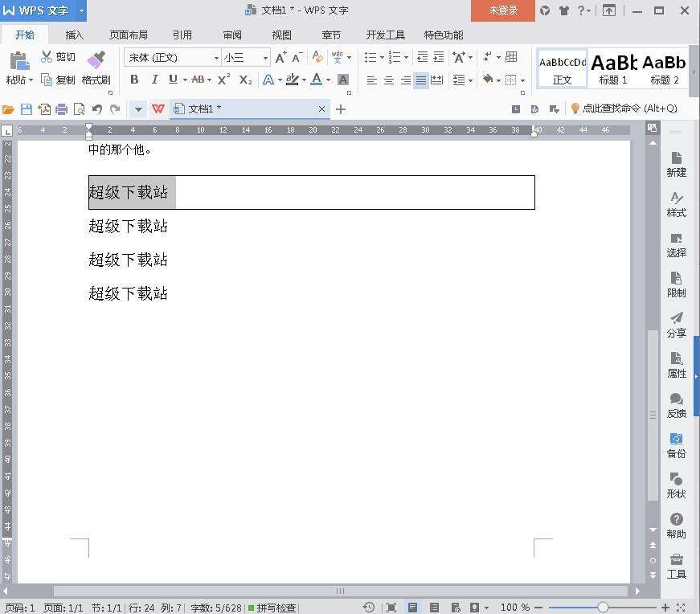Click the 分享 (Share) sidebar icon
This screenshot has height=614, width=700.
pyautogui.click(x=676, y=325)
